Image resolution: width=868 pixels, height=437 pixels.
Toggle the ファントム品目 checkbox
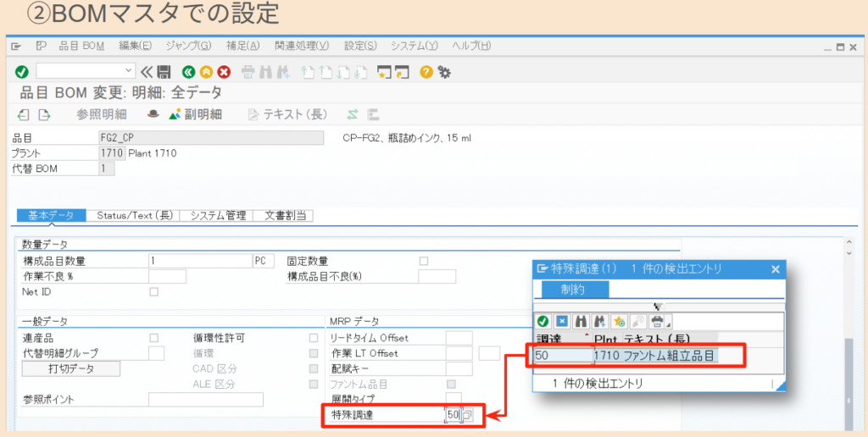pyautogui.click(x=452, y=384)
